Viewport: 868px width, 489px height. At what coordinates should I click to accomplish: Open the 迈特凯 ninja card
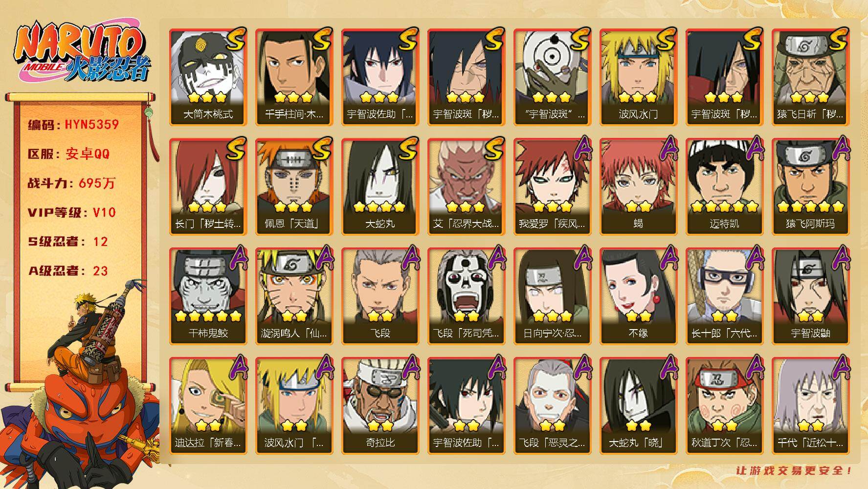click(725, 187)
